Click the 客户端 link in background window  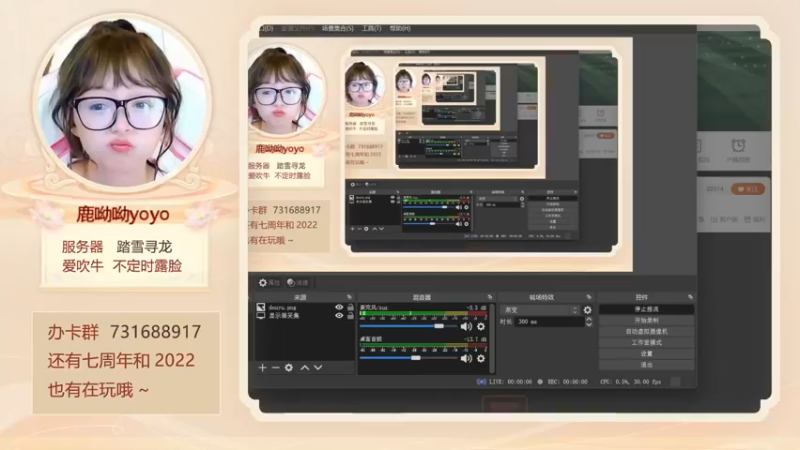tap(724, 219)
